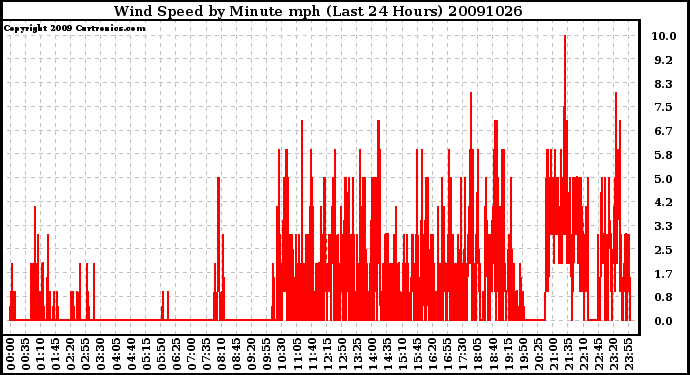Viewport: 690px width, 375px height.
Task: Click the 21:35 time label
Action: click(568, 354)
